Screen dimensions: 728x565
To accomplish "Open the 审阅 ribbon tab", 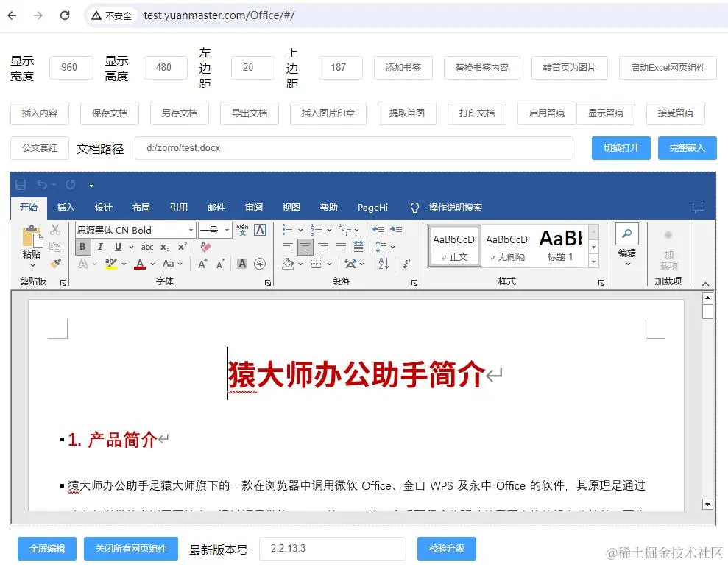I will point(254,207).
